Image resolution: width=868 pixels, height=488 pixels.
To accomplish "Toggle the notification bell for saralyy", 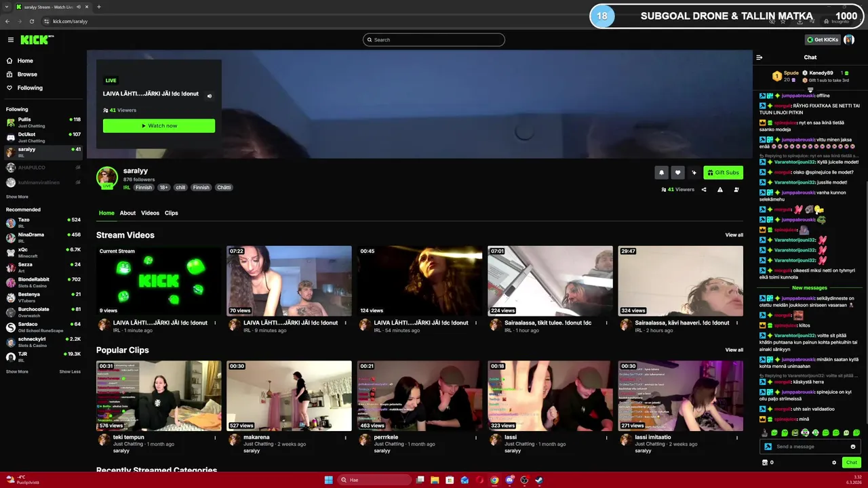I will pos(661,172).
